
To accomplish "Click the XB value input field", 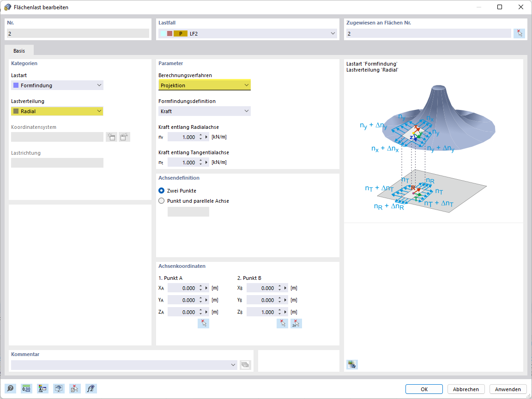I will coord(261,288).
